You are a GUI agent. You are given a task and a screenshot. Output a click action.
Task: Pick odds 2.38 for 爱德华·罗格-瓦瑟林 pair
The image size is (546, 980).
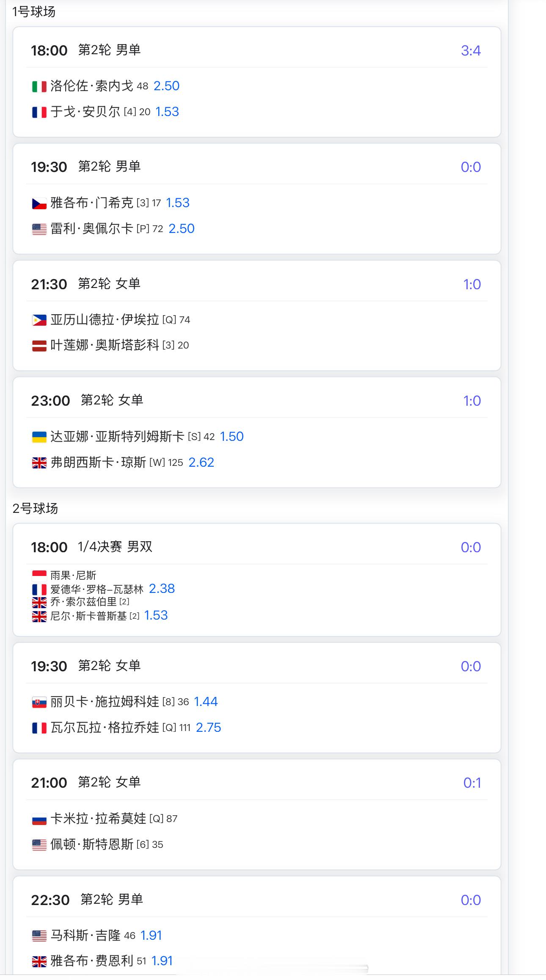[x=162, y=589]
